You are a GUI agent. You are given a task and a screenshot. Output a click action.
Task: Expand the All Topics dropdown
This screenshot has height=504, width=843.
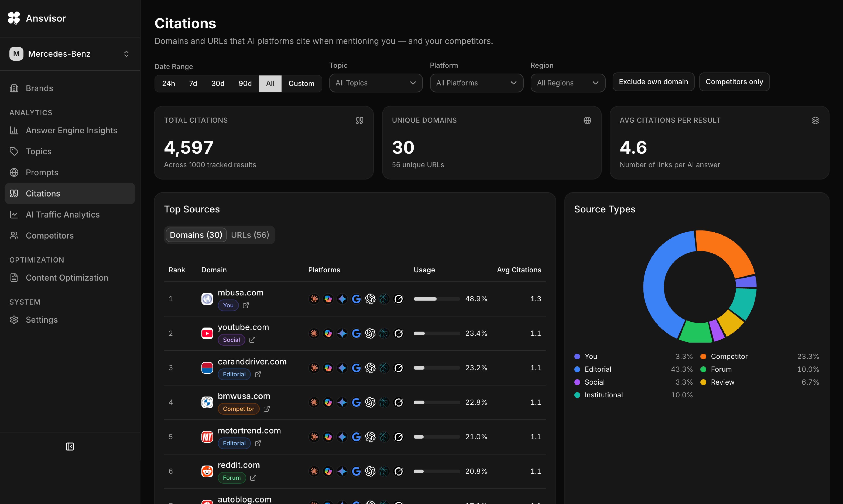376,83
